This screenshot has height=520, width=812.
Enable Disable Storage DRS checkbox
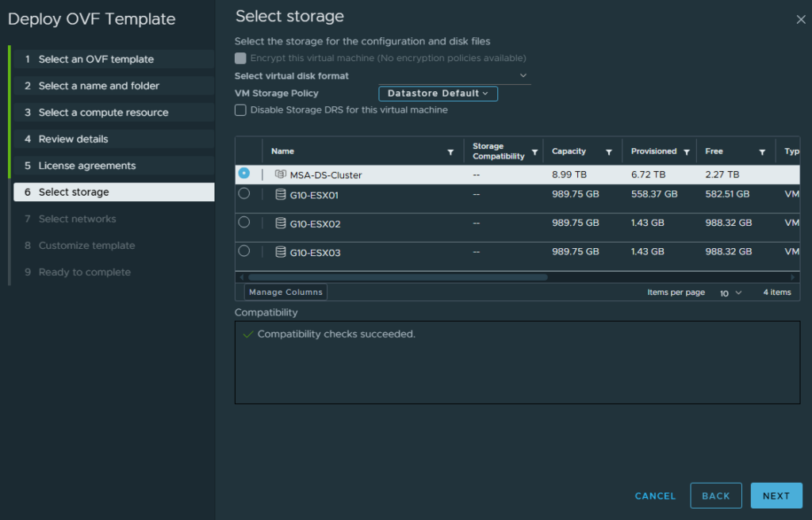[x=240, y=110]
